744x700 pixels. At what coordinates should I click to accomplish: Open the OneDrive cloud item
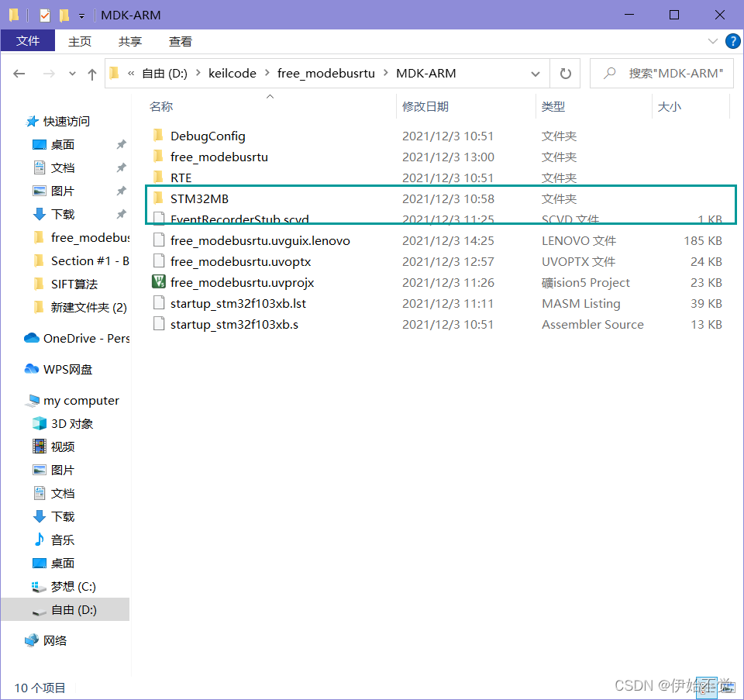pyautogui.click(x=77, y=339)
